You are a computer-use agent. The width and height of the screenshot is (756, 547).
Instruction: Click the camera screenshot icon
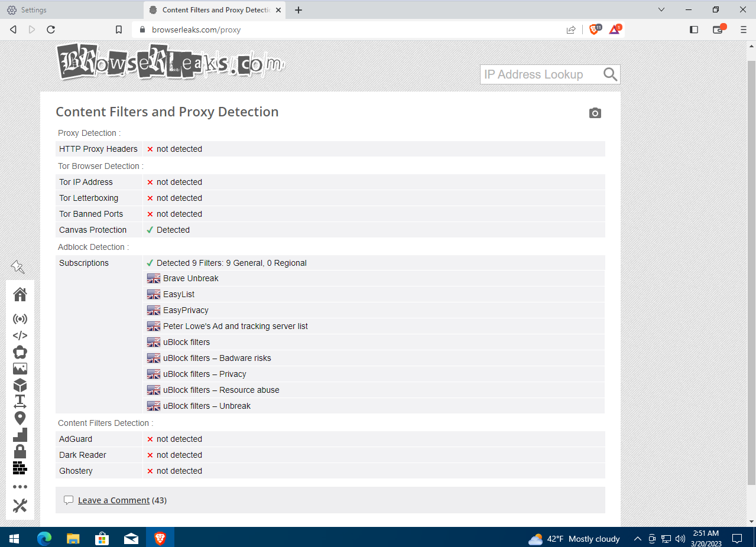pyautogui.click(x=595, y=113)
